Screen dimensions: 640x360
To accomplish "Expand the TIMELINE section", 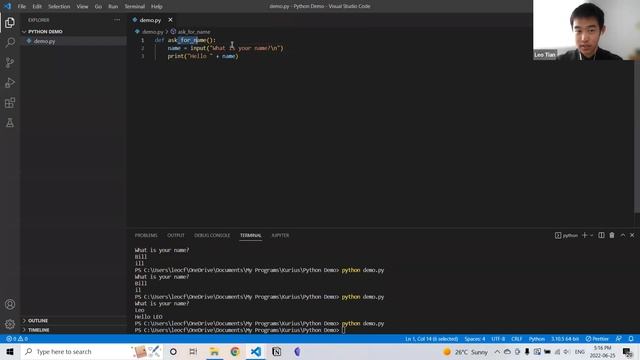I will pos(73,330).
